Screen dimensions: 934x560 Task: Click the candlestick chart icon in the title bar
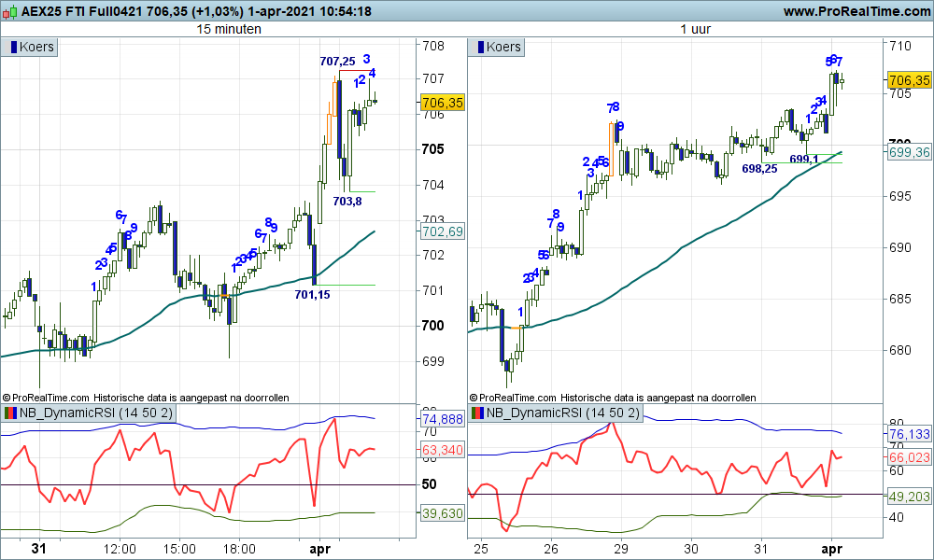[11, 10]
